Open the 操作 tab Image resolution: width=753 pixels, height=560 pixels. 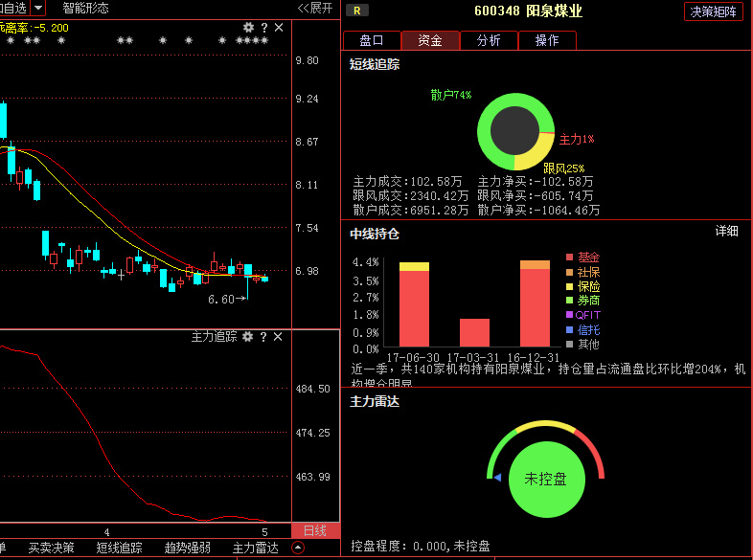(x=547, y=40)
